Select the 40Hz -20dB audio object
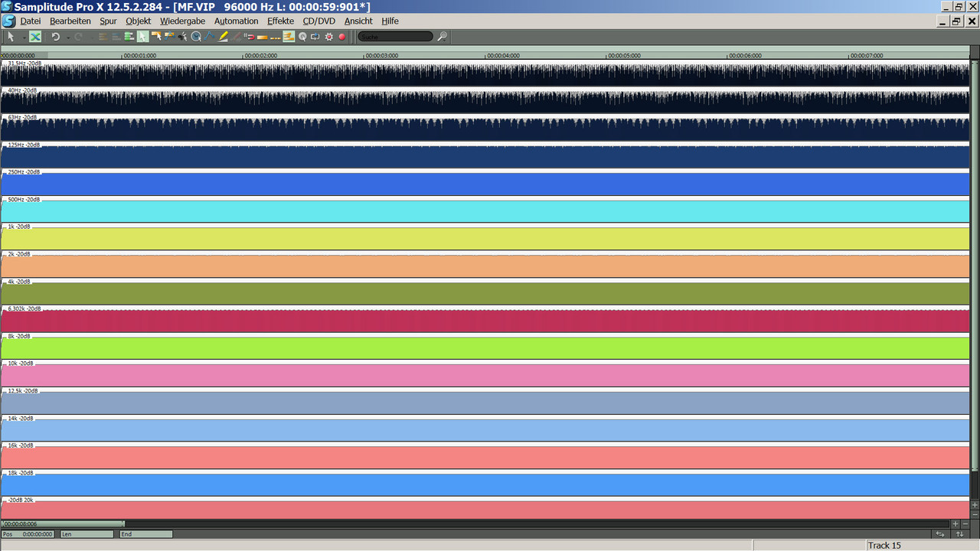 pos(485,101)
